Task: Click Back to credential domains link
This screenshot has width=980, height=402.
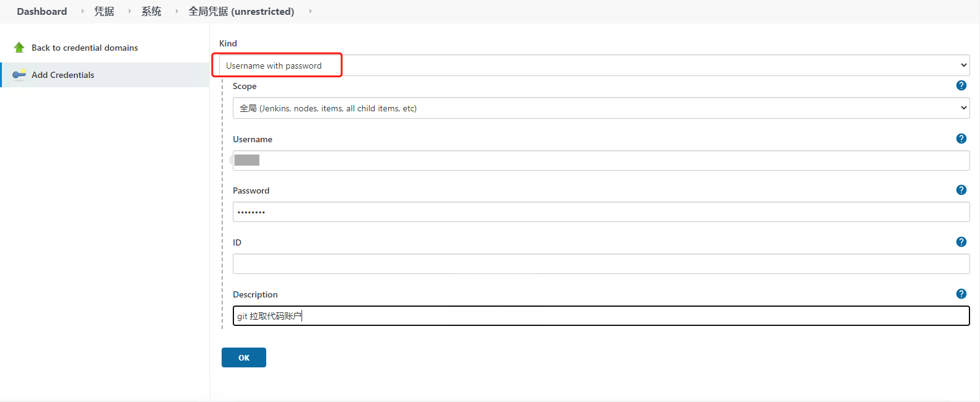Action: 85,48
